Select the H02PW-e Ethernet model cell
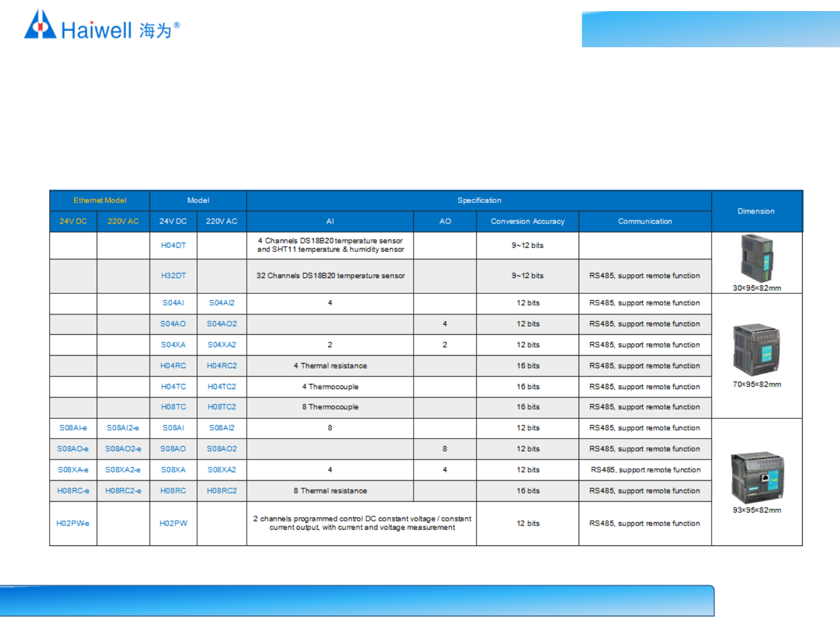 73,524
